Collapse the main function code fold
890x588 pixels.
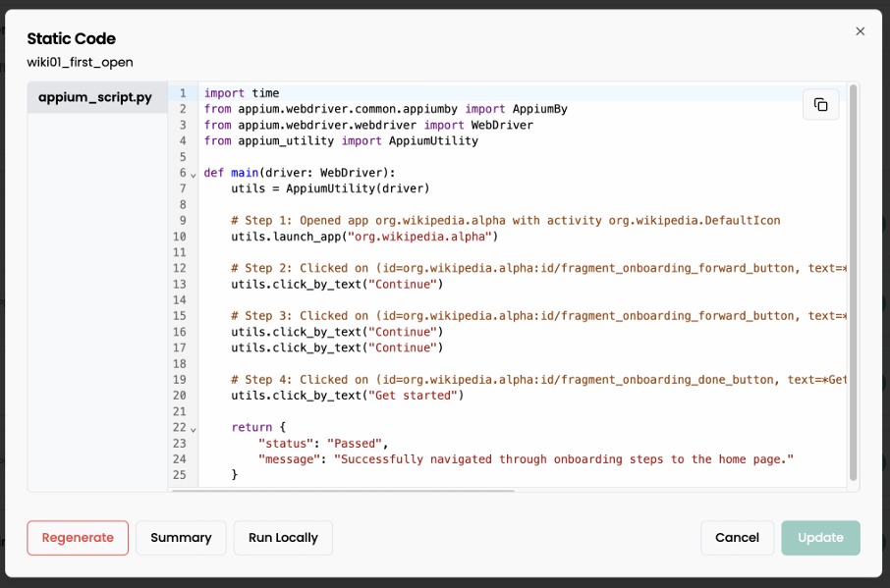coord(191,172)
